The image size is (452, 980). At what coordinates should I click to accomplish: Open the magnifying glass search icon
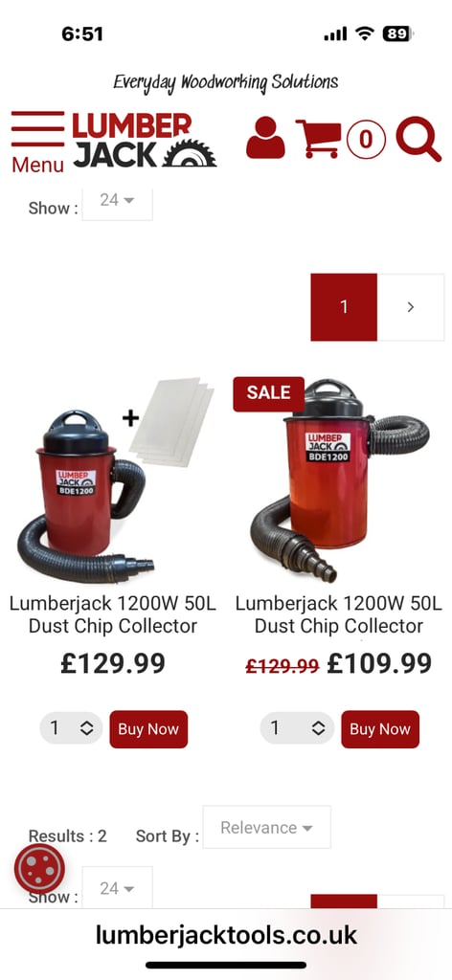[x=418, y=139]
